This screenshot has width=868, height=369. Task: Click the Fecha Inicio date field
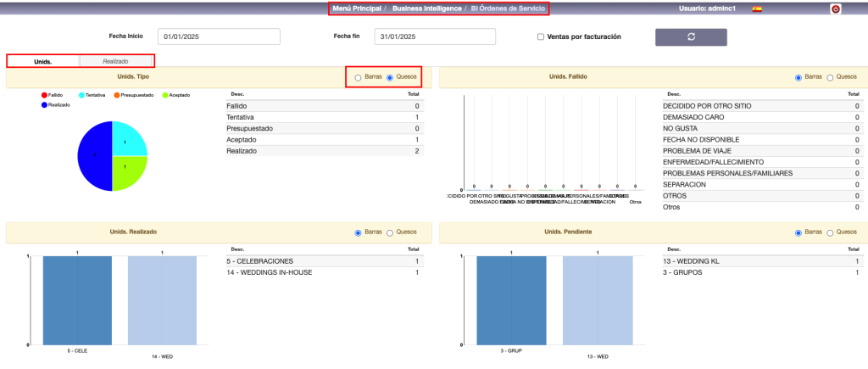pyautogui.click(x=220, y=37)
